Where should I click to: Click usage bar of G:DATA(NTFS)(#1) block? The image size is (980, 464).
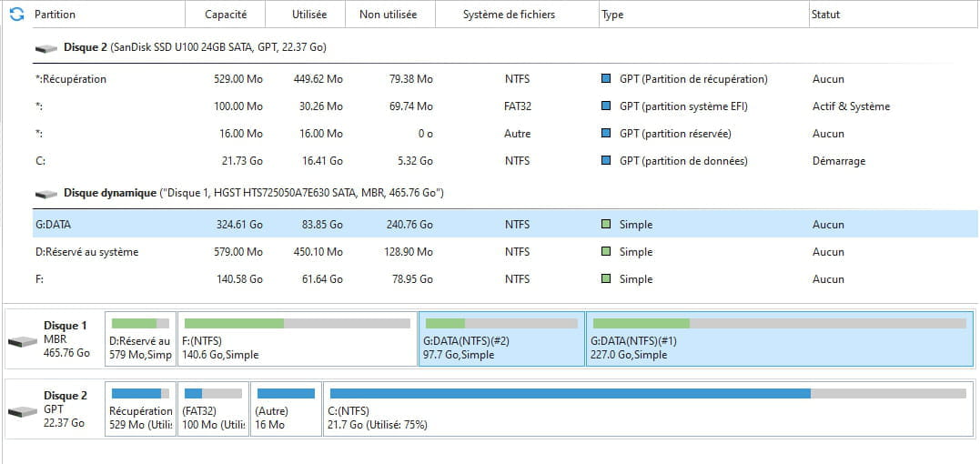(780, 324)
